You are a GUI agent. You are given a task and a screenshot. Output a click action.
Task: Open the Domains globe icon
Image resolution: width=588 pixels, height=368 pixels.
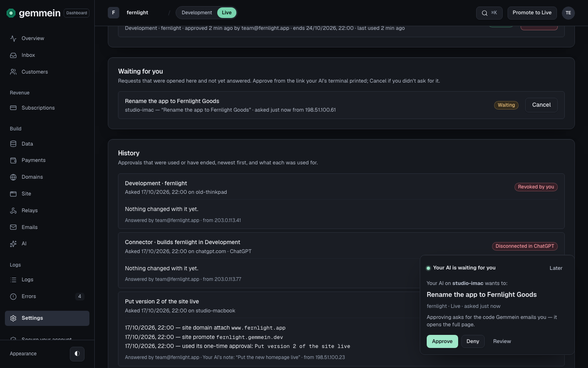click(13, 177)
